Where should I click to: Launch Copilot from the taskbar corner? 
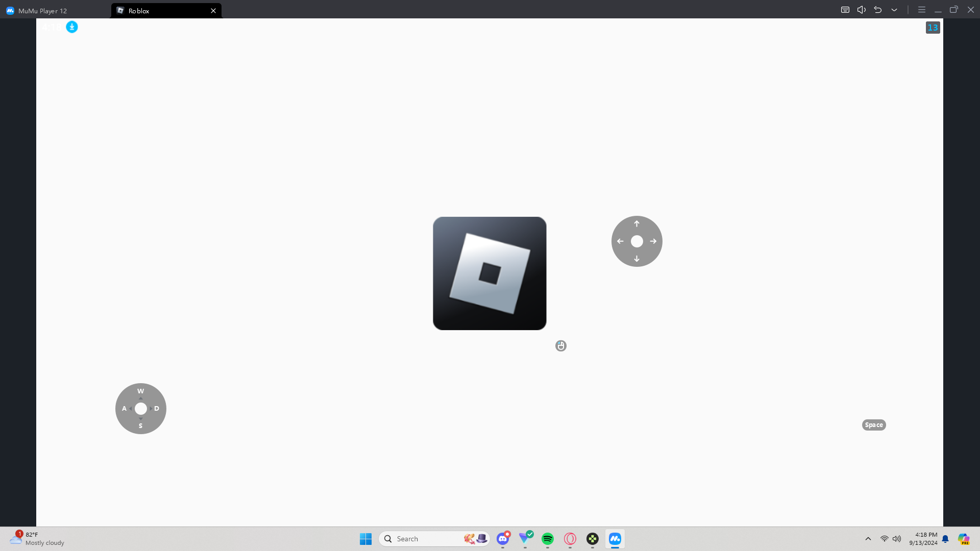click(964, 539)
